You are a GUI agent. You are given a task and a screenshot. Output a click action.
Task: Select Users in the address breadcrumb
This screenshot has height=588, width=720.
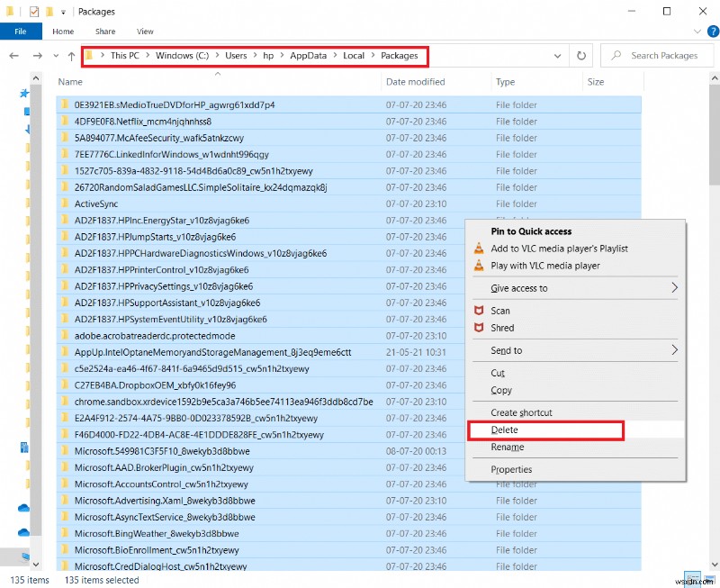click(236, 56)
